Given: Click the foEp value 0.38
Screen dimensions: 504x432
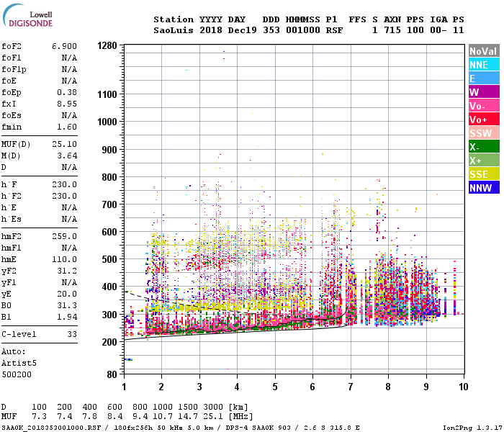Looking at the screenshot, I should pyautogui.click(x=67, y=92).
